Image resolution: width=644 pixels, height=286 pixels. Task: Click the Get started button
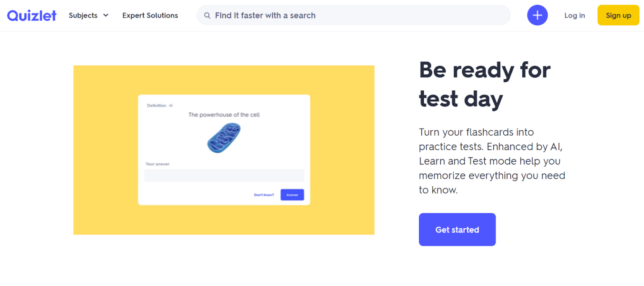click(x=457, y=229)
